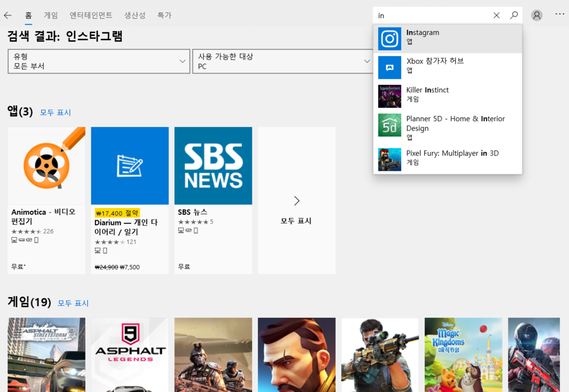Image resolution: width=569 pixels, height=392 pixels.
Task: Open the 생산성 tab
Action: (135, 15)
